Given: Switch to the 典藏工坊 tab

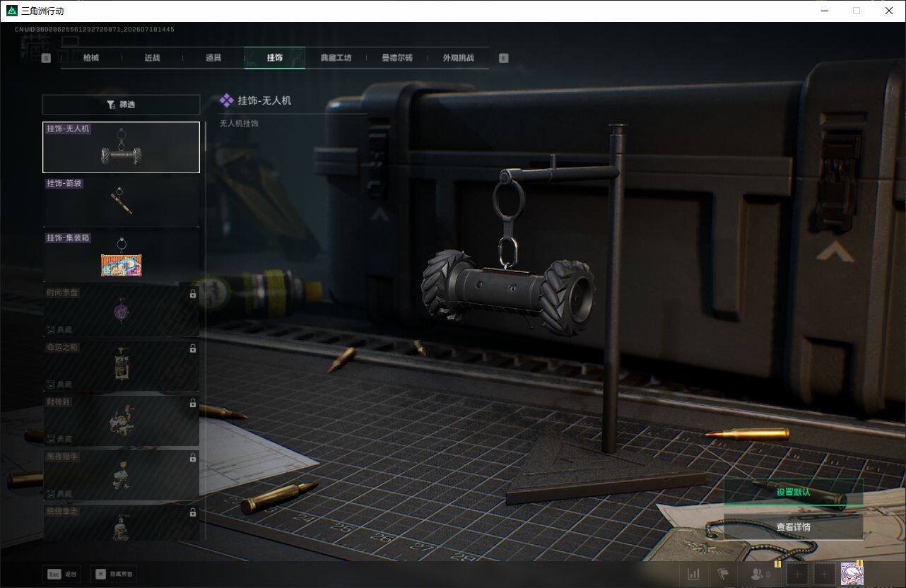Looking at the screenshot, I should (336, 58).
